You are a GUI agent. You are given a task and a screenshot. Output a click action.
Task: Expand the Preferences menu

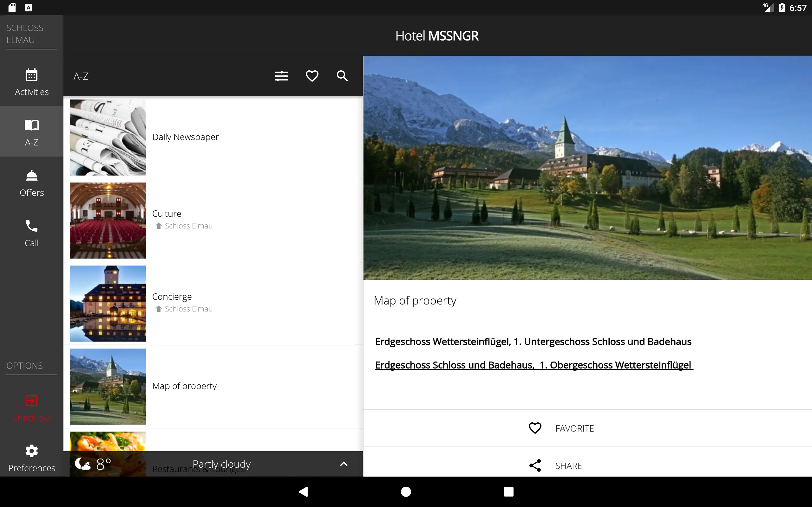point(31,457)
